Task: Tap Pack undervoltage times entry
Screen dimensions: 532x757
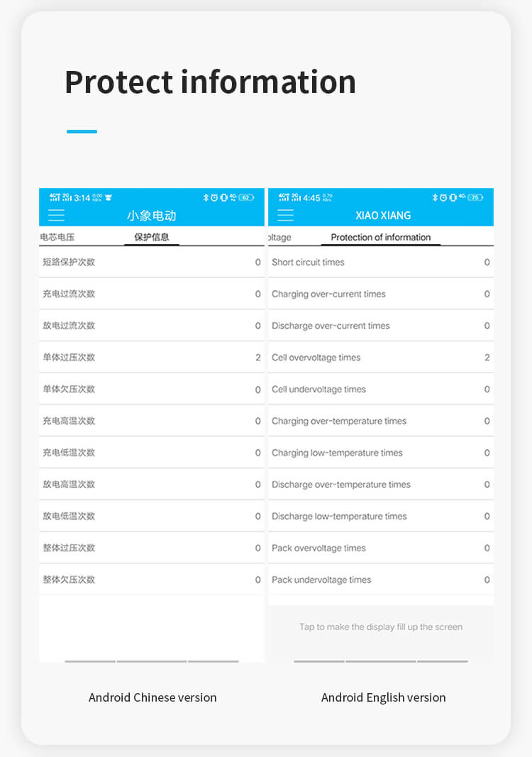Action: [x=381, y=580]
